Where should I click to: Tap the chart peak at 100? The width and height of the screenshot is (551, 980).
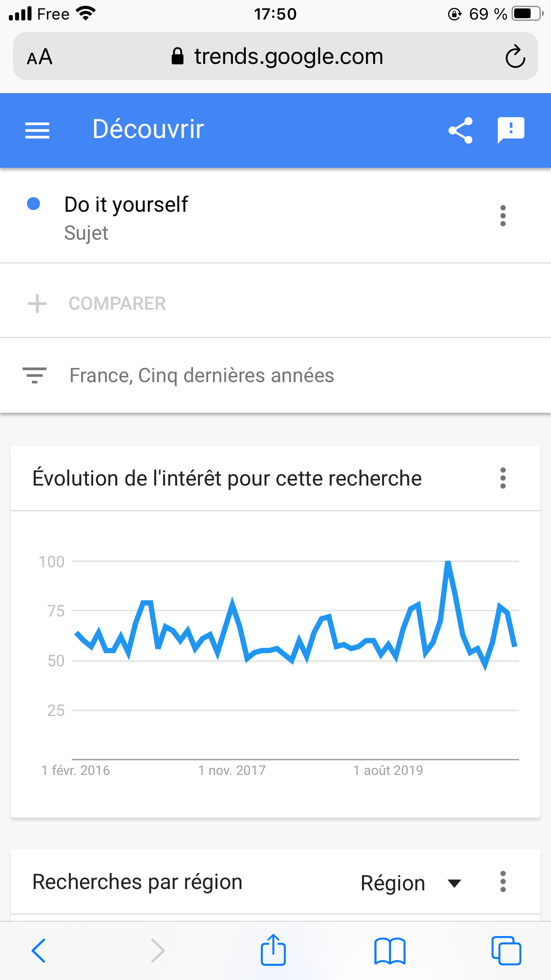pos(448,563)
